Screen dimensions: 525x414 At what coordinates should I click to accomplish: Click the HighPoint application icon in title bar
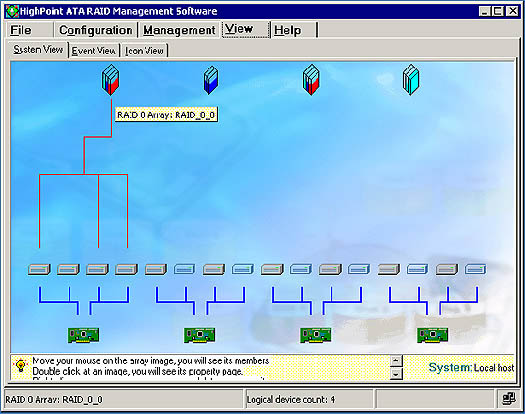tap(12, 11)
